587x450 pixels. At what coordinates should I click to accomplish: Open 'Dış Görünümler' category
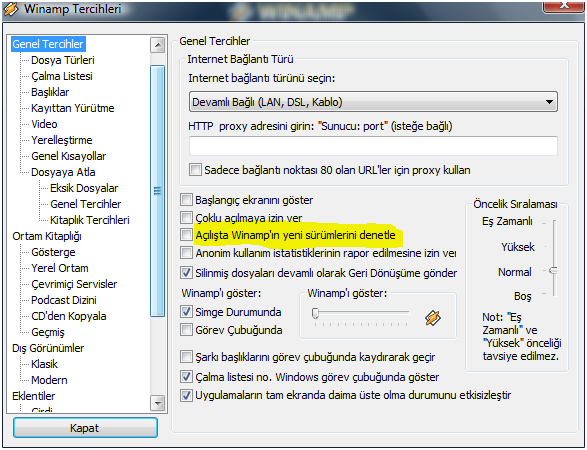click(x=48, y=348)
